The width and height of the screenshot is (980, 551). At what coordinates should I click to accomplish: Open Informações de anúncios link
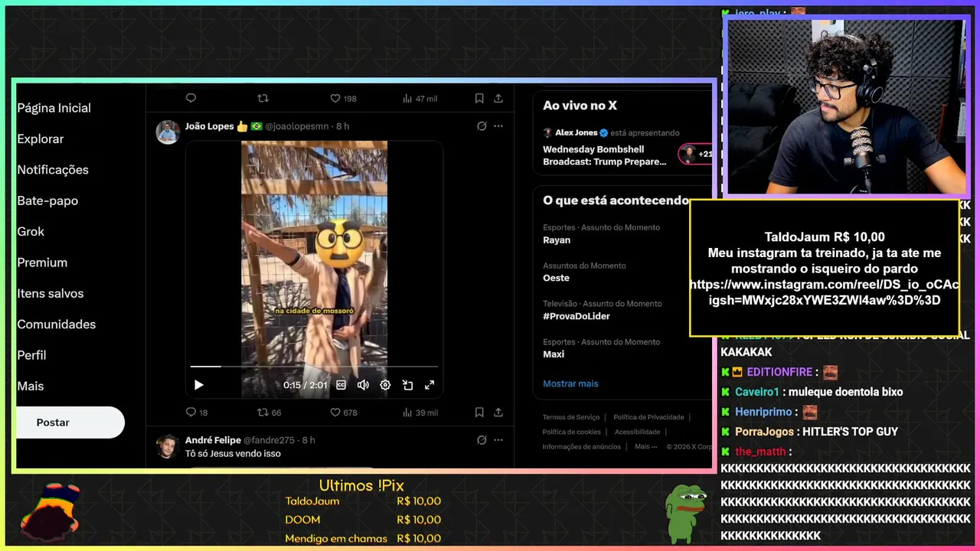pos(582,446)
